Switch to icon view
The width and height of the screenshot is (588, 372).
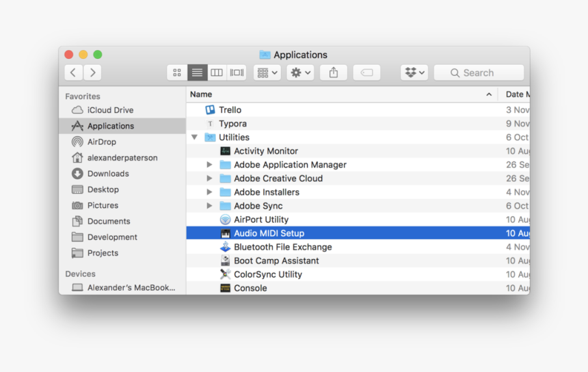177,72
